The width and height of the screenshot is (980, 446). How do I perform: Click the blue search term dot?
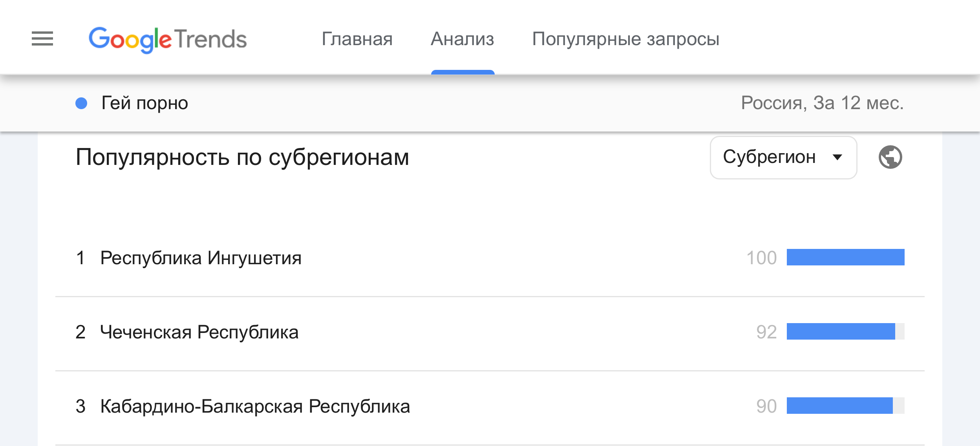pyautogui.click(x=81, y=103)
